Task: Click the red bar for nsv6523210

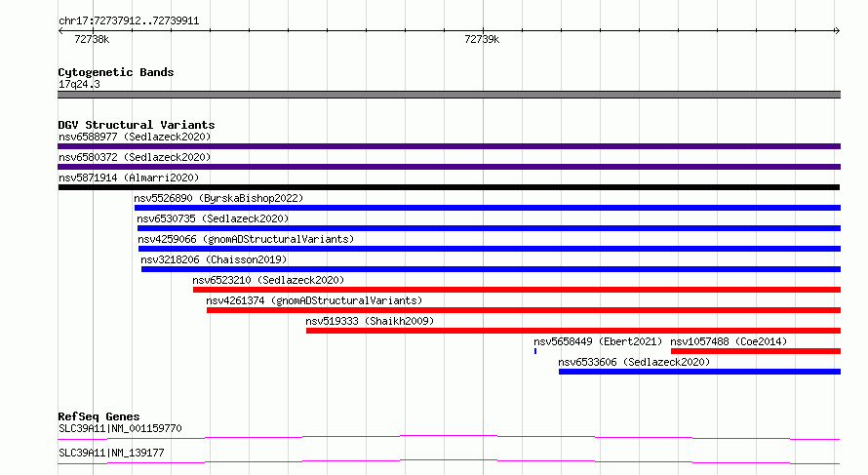Action: pos(517,290)
